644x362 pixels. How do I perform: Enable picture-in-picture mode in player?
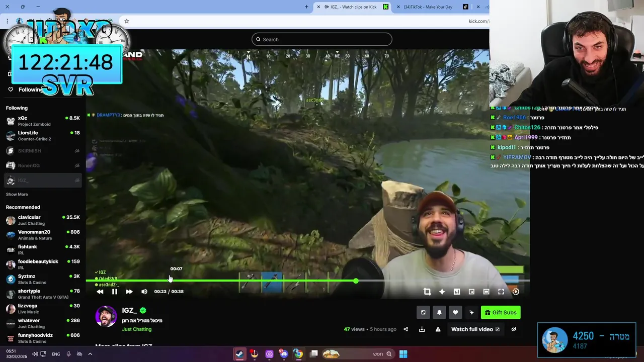471,292
